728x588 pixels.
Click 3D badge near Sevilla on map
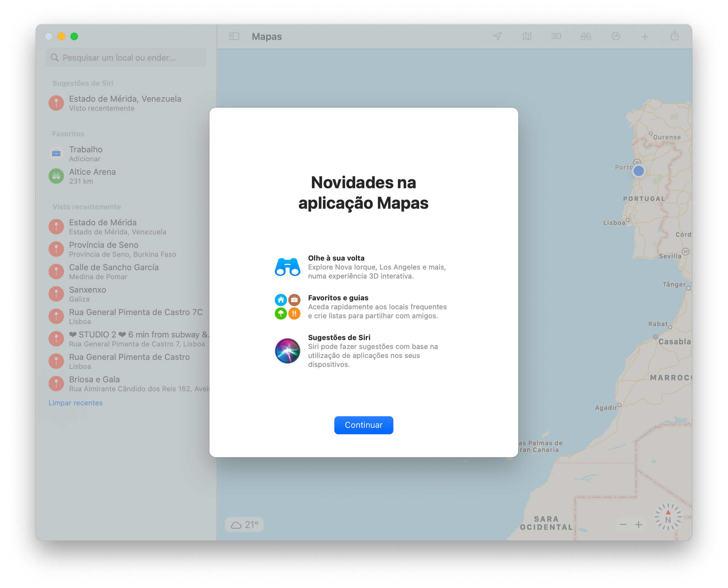click(685, 251)
